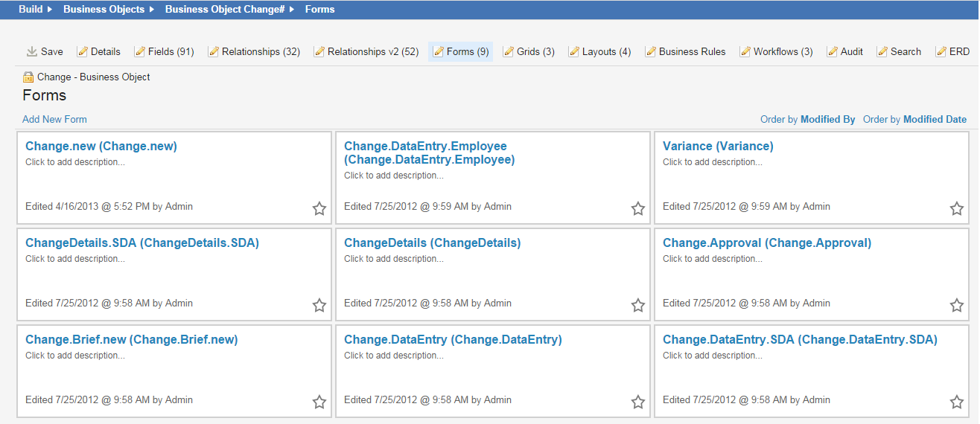This screenshot has height=424, width=980.
Task: Switch to the Fields (91) tab
Action: tap(171, 52)
